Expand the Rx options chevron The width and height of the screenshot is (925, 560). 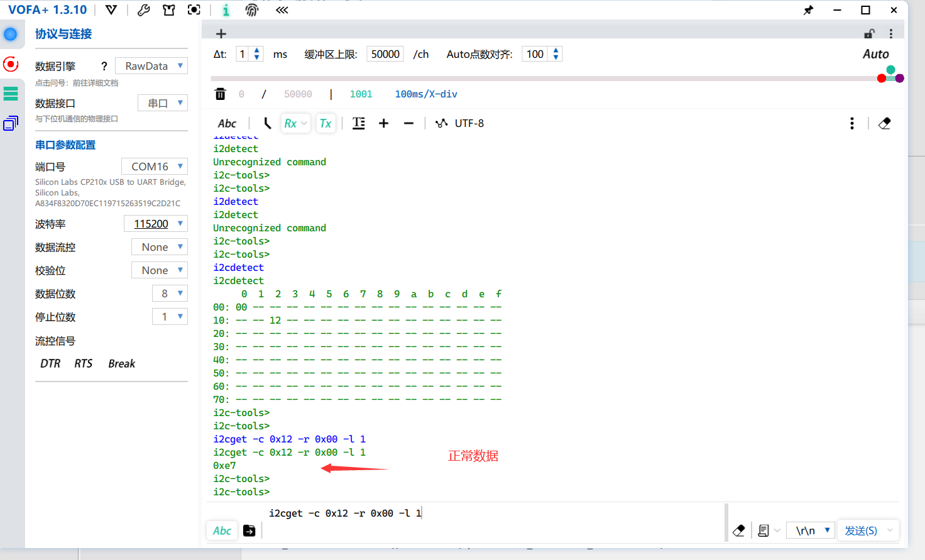pos(304,123)
